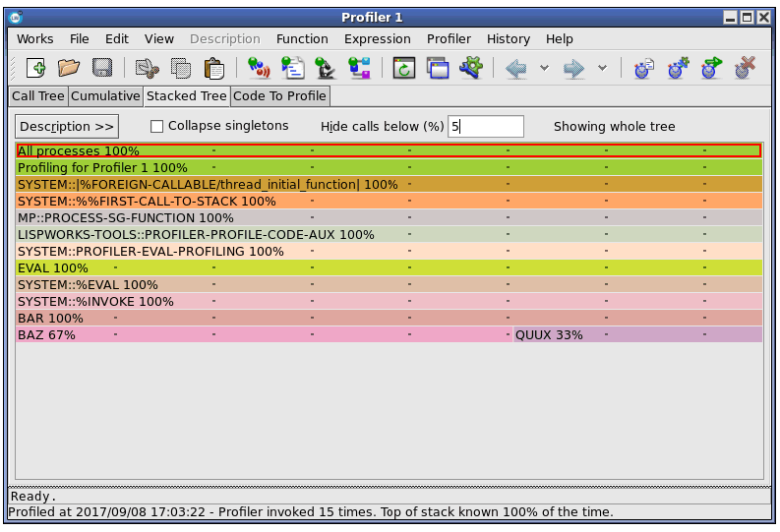Click the Paste clipboard icon

pos(213,68)
